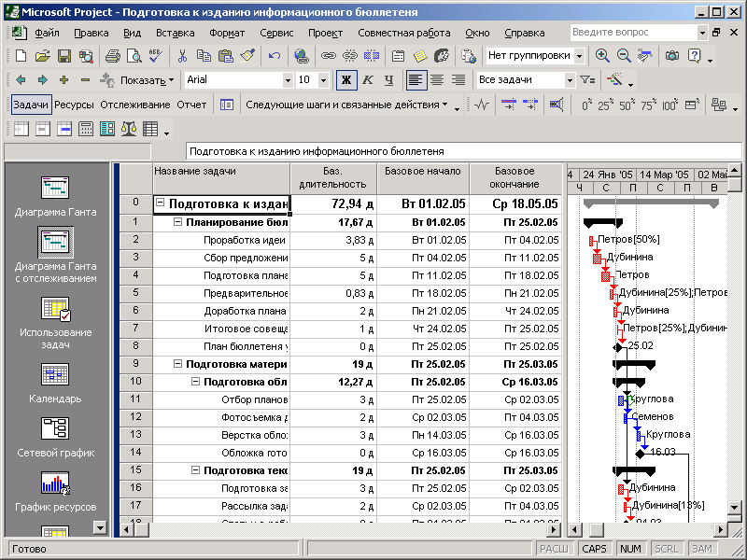Collapse the Планирование бюл summary task
The image size is (747, 560).
click(x=177, y=222)
